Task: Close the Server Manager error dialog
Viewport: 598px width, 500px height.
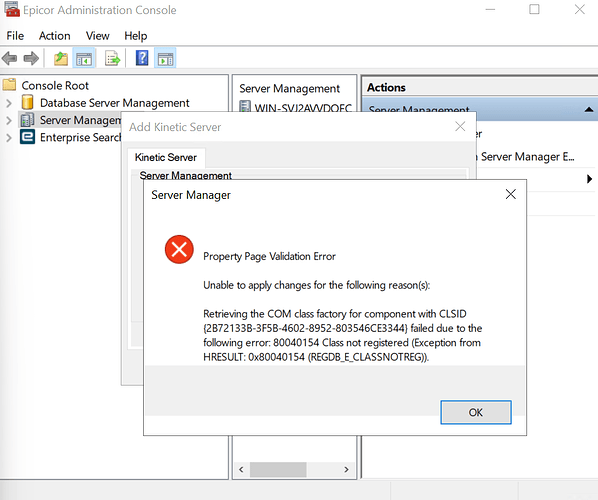Action: [510, 194]
